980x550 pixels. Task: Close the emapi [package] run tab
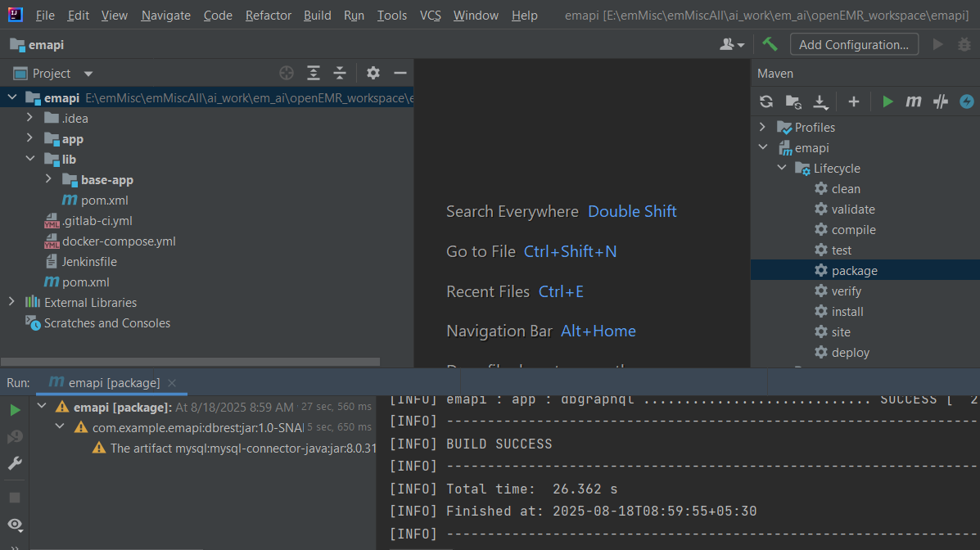tap(172, 382)
